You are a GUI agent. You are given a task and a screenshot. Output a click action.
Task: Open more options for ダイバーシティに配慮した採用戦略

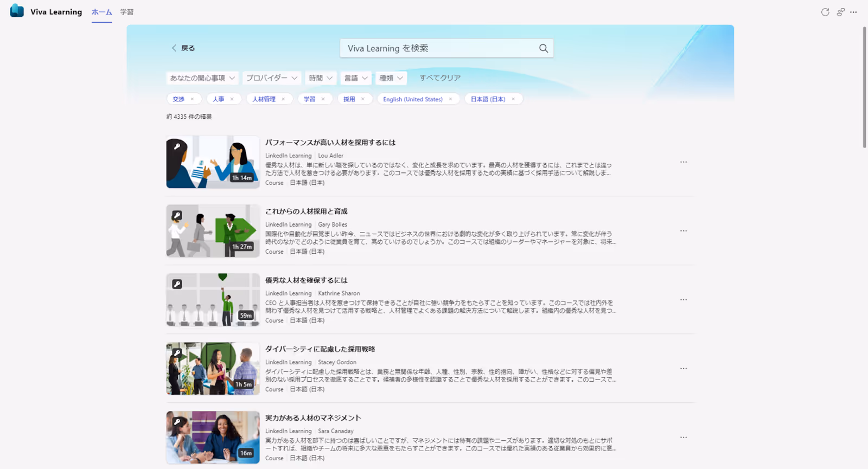[684, 369]
